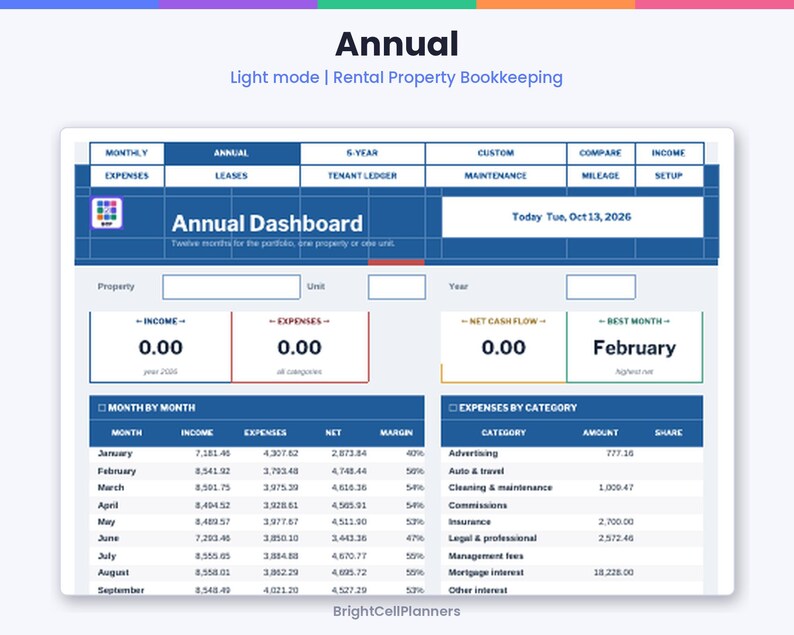This screenshot has height=635, width=794.
Task: Open the Mileage tab
Action: click(601, 176)
